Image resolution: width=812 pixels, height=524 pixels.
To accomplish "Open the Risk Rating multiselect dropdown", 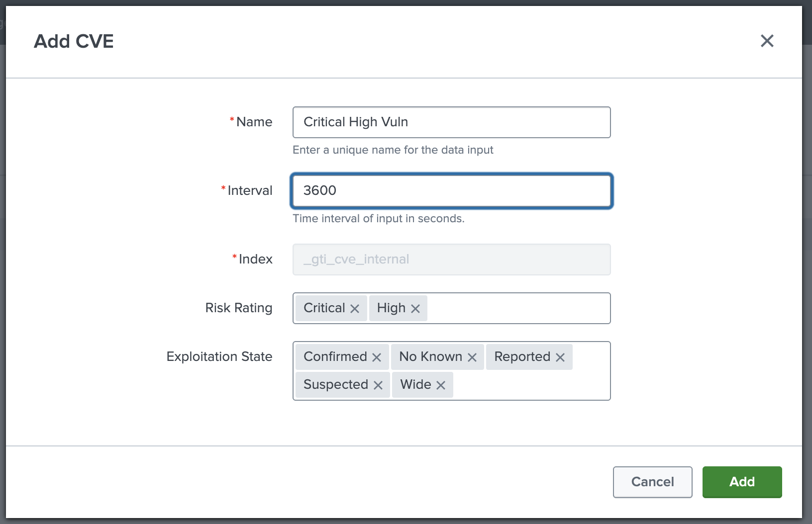I will pyautogui.click(x=517, y=308).
